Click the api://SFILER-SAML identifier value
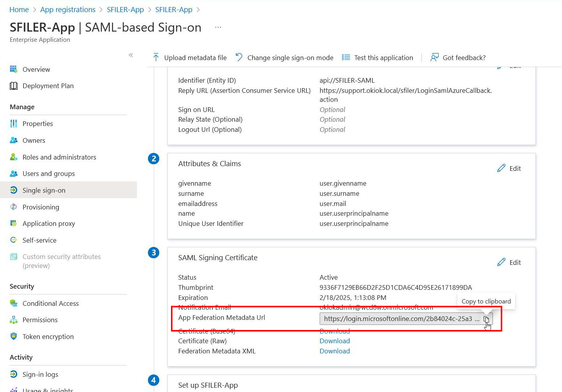Screen dimensions: 562x392 [x=347, y=80]
